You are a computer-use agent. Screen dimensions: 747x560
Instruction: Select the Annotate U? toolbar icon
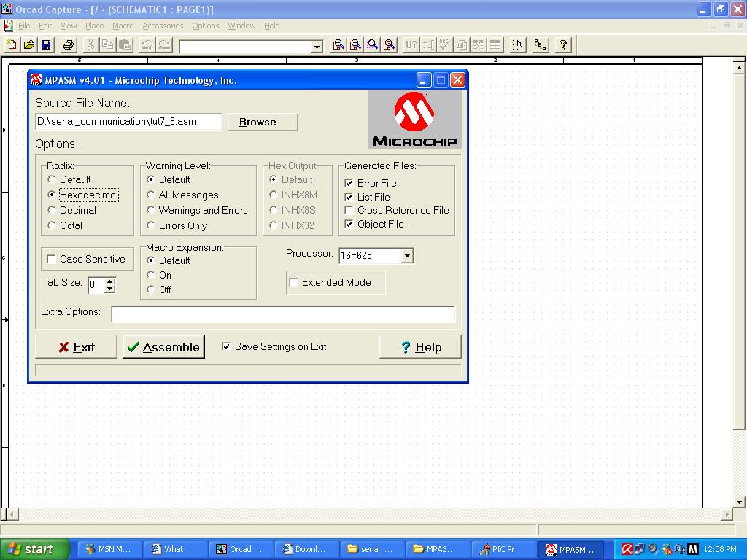(x=411, y=44)
